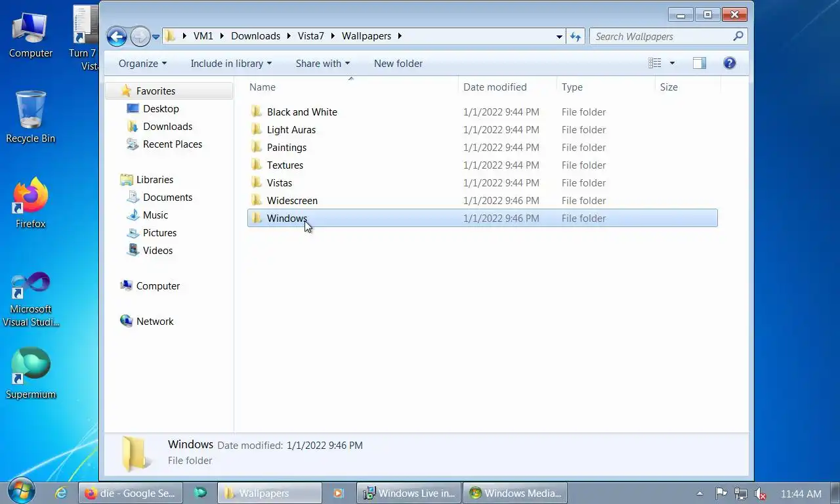Screen dimensions: 840x504
Task: Expand the address bar previous locations dropdown
Action: [559, 37]
